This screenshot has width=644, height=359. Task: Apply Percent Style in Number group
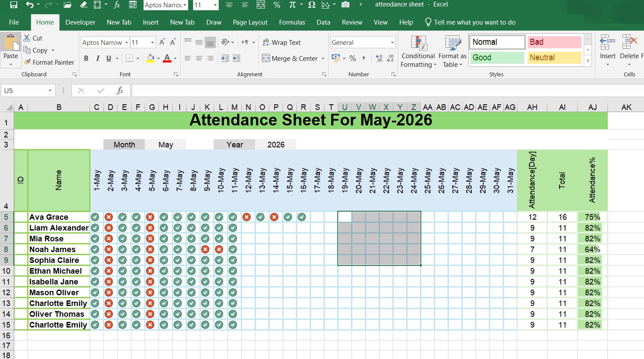click(353, 58)
